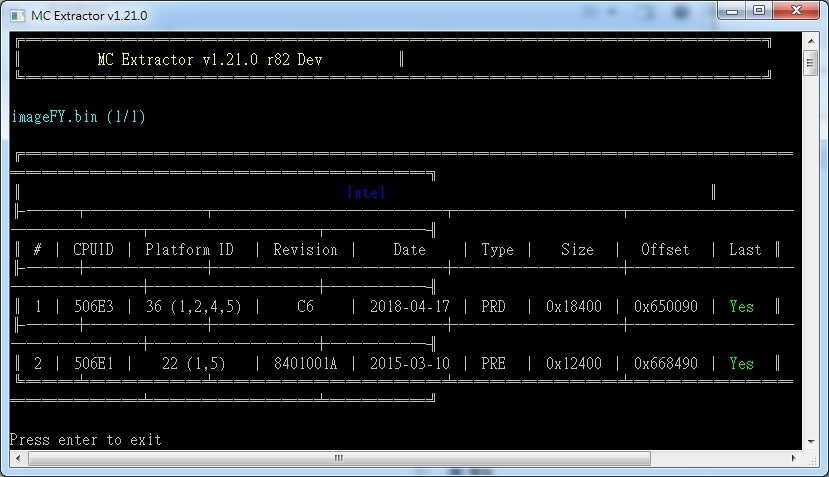The width and height of the screenshot is (829, 477).
Task: Click the horizontal scrollbar thumb
Action: click(339, 458)
